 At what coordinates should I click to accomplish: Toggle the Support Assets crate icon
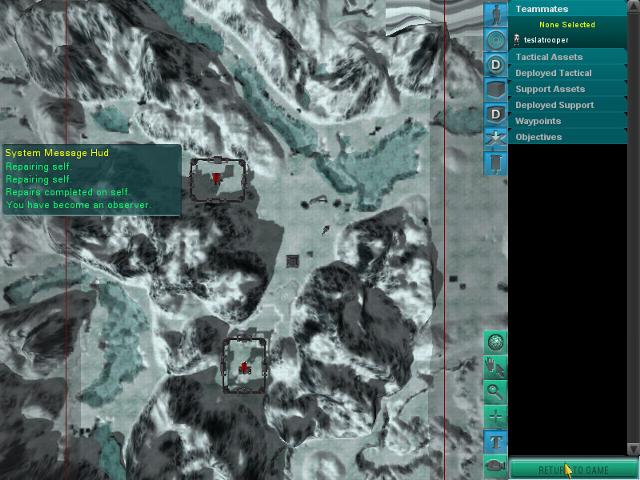click(496, 89)
